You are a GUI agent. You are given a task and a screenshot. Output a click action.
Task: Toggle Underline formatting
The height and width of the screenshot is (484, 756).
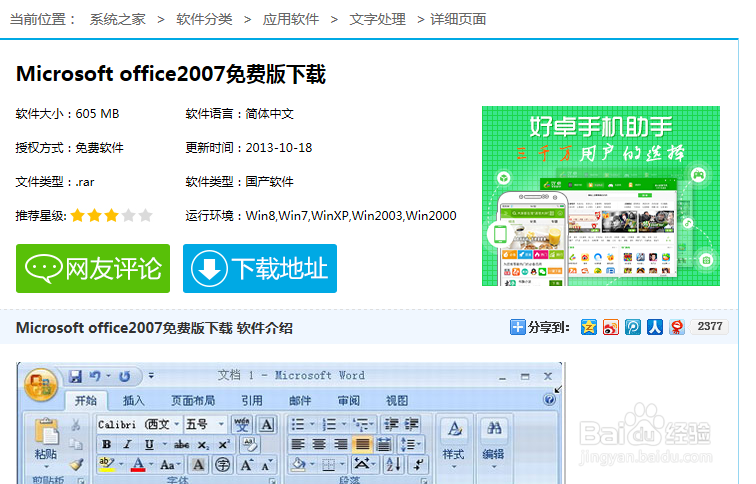tap(149, 444)
